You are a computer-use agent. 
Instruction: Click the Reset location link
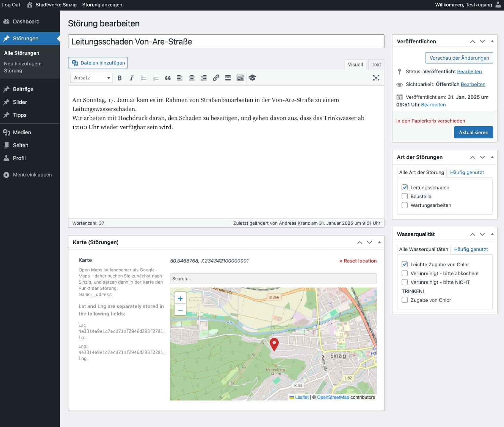tap(358, 261)
